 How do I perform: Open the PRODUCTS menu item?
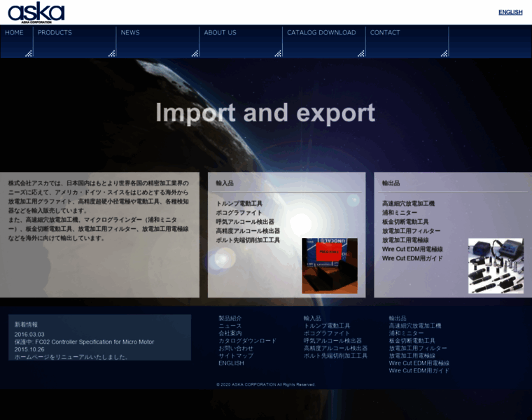(75, 42)
